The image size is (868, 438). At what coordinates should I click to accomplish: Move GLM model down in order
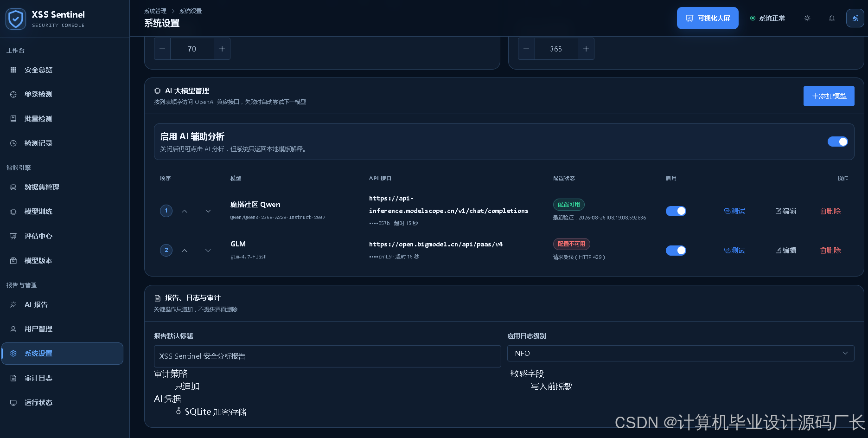208,251
